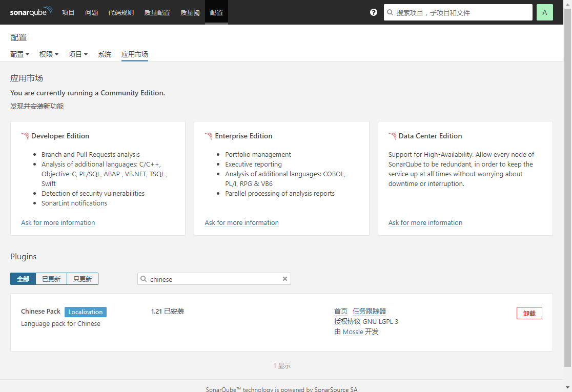572x392 pixels.
Task: Click the plugin search field containing chinese
Action: 214,279
